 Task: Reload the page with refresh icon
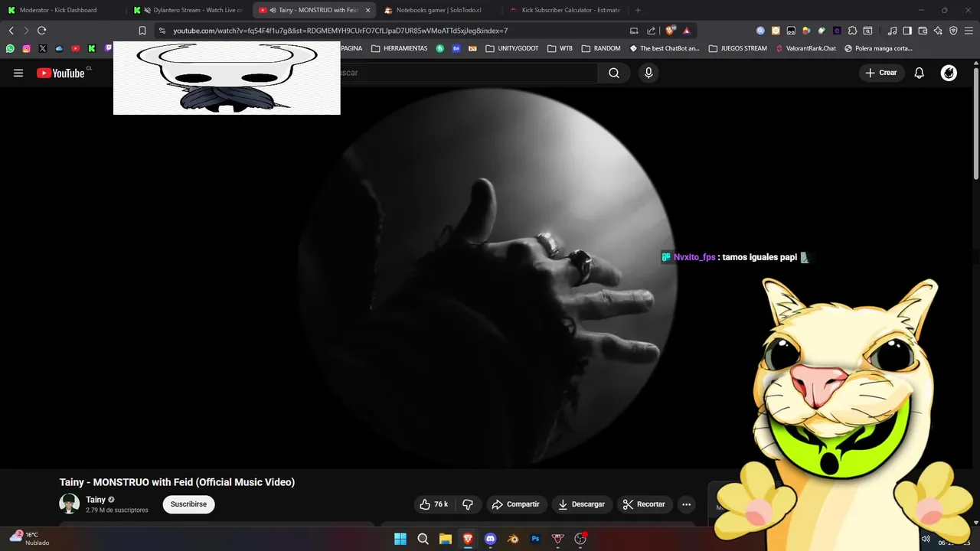(x=42, y=31)
